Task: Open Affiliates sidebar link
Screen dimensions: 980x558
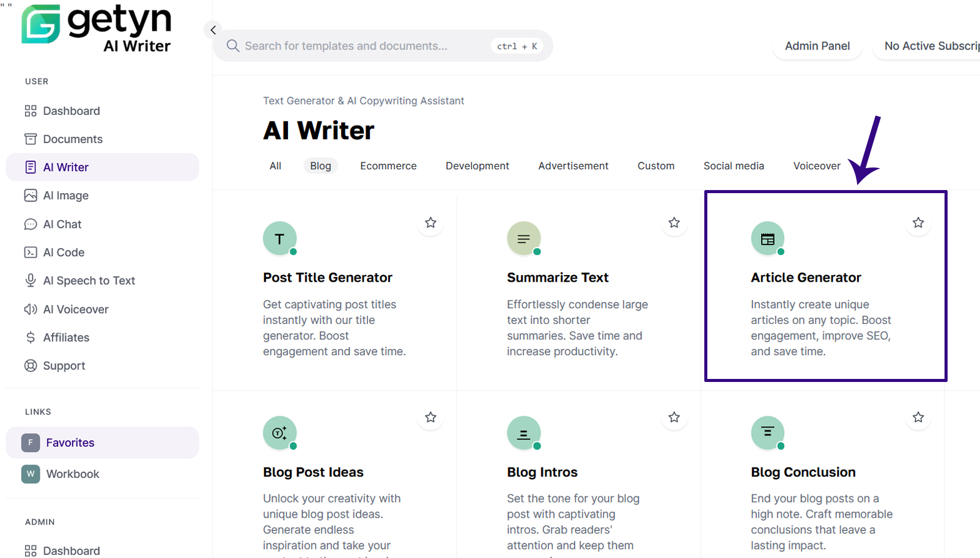Action: (x=66, y=337)
